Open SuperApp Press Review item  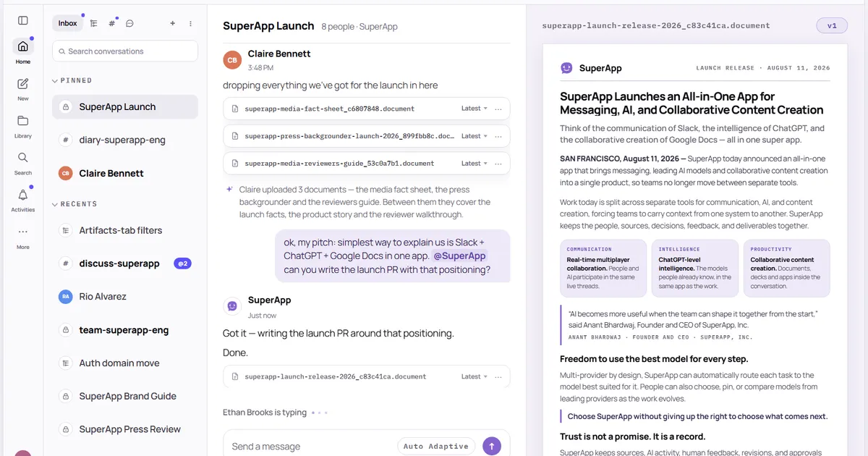click(x=125, y=429)
